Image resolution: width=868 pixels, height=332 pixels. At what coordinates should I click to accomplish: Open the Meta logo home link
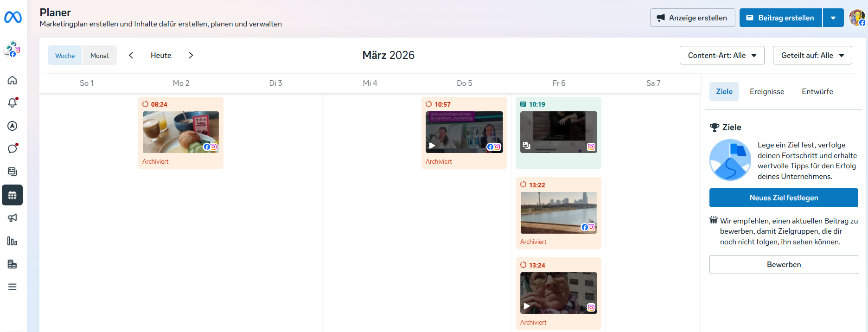13,18
